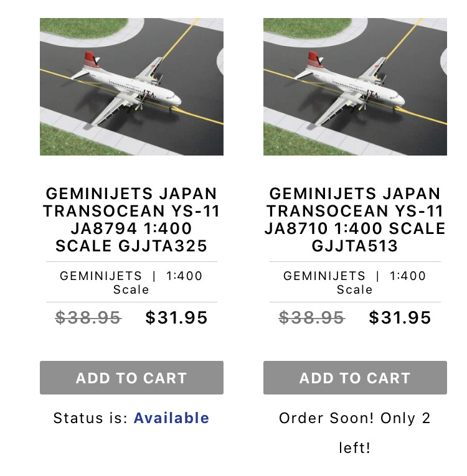Click the "Order Soon! Only 2 left!" notice
467x476 pixels.
coord(355,432)
